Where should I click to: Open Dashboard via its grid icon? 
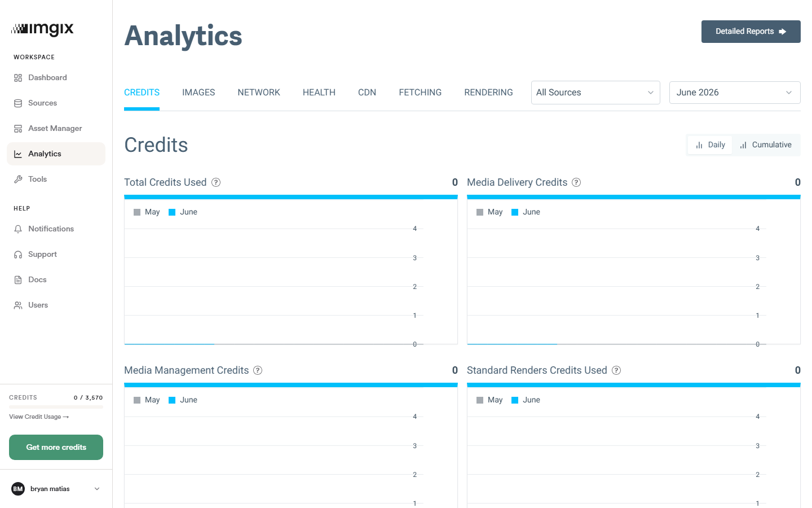pyautogui.click(x=18, y=78)
